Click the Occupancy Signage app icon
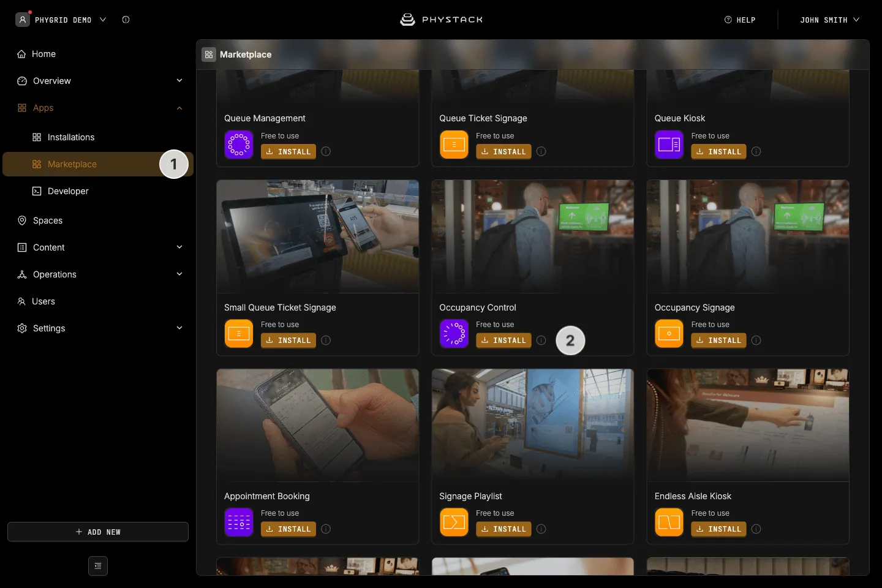 (669, 334)
